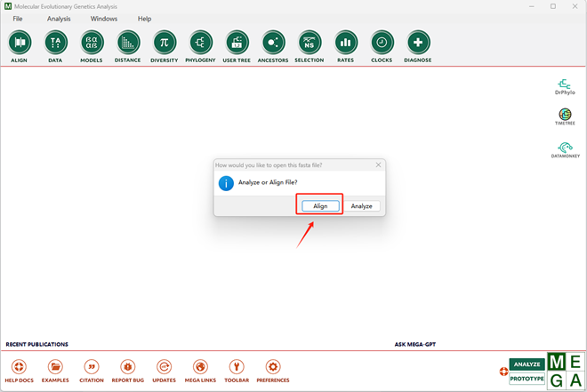Open the DISTANCE analysis icon
The image size is (587, 392).
point(128,43)
